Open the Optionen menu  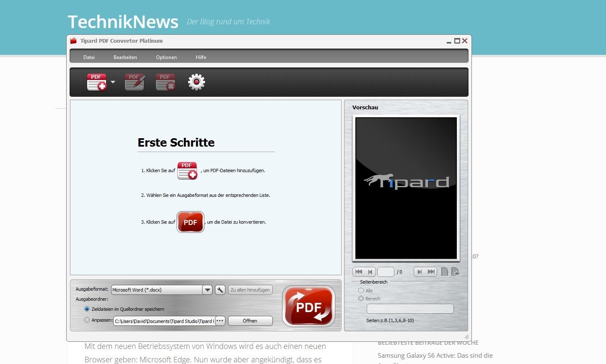coord(166,57)
